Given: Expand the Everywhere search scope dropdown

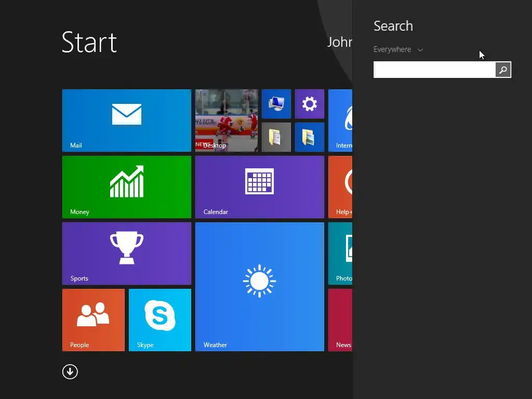Looking at the screenshot, I should click(x=398, y=49).
